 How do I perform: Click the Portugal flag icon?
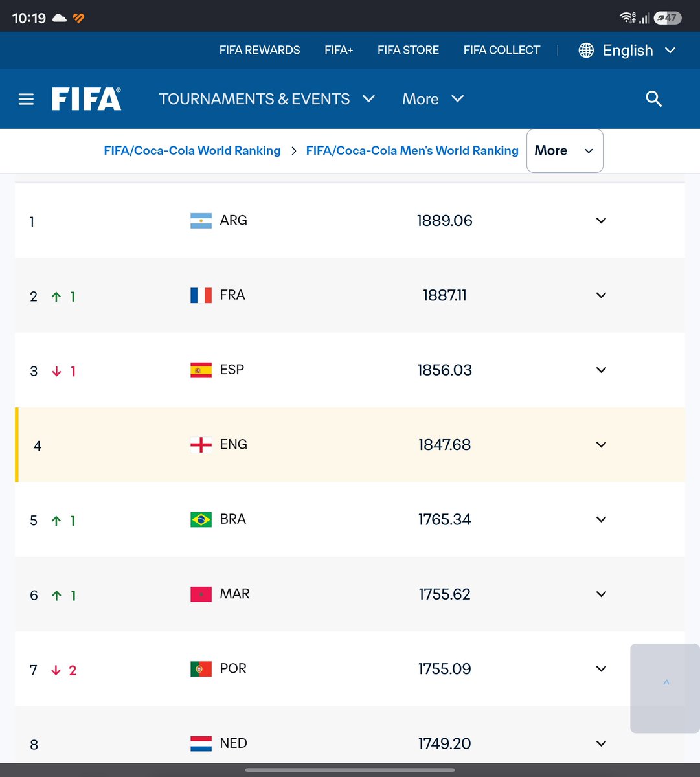201,669
